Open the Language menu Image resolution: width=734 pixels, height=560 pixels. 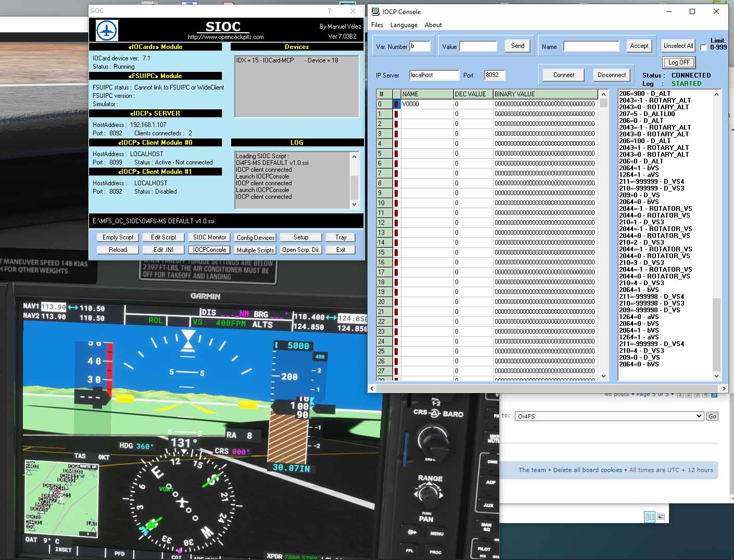404,25
